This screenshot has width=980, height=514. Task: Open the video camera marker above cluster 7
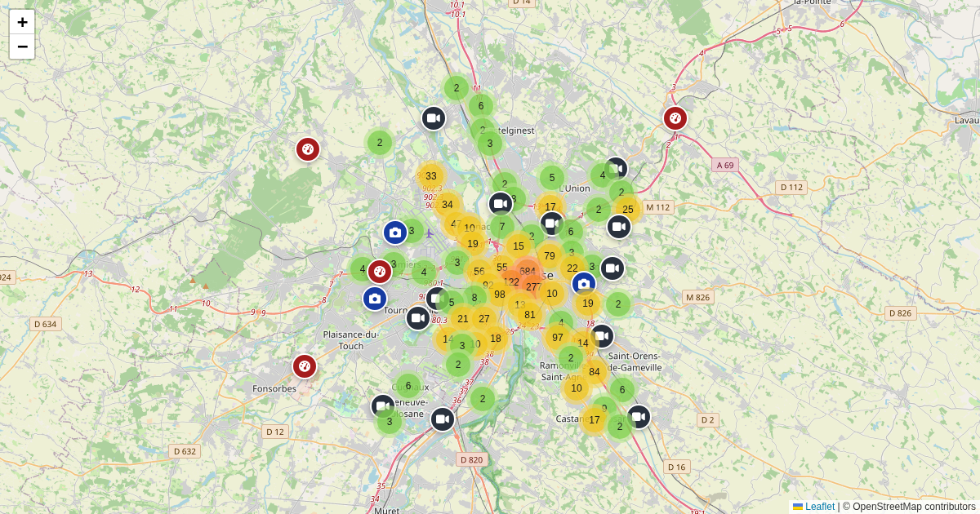tap(501, 204)
